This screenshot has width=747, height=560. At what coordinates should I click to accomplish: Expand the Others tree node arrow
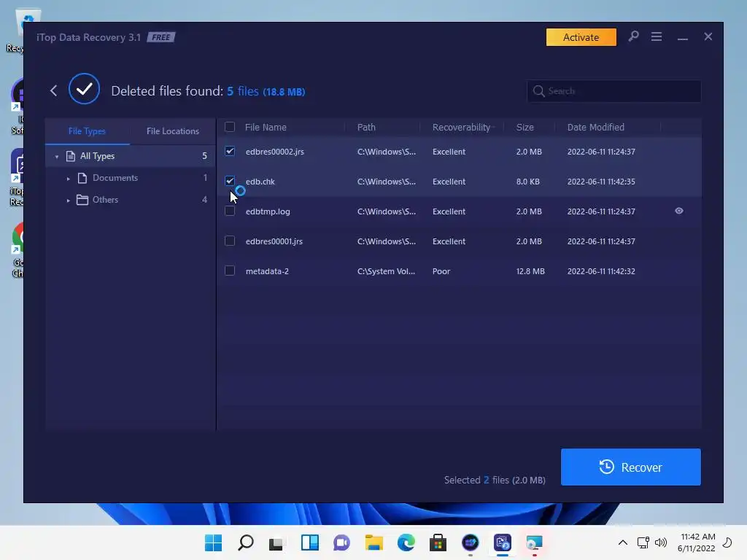(x=68, y=201)
